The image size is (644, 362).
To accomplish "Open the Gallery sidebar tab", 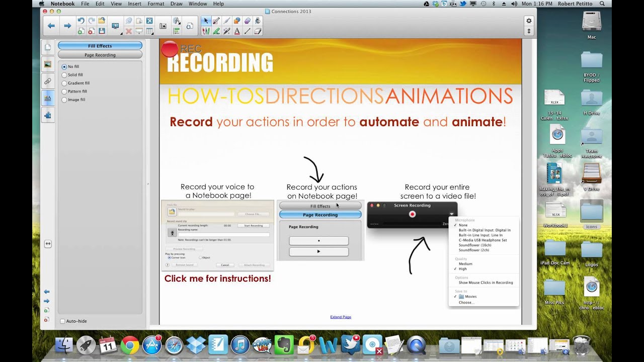I will [48, 64].
